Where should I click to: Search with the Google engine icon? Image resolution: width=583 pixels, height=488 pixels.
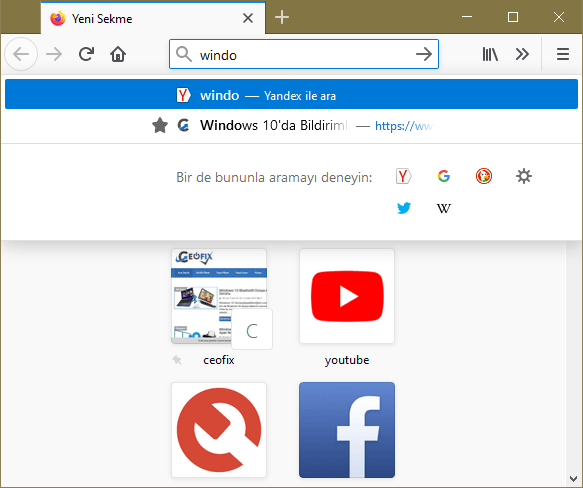coord(444,176)
